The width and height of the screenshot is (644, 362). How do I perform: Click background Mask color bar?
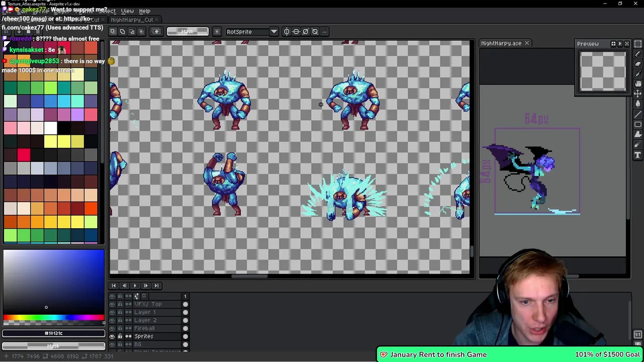pos(53,346)
